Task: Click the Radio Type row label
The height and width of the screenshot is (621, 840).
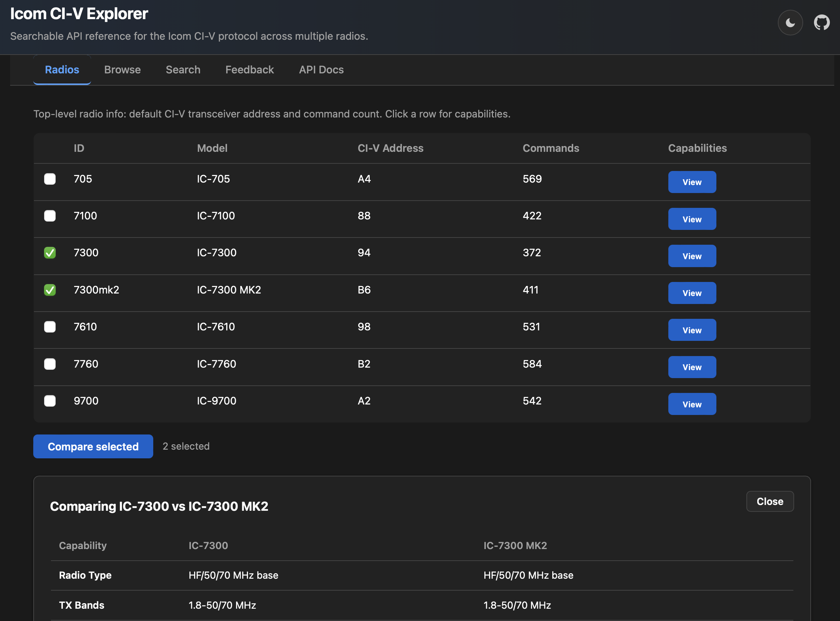Action: pyautogui.click(x=85, y=575)
